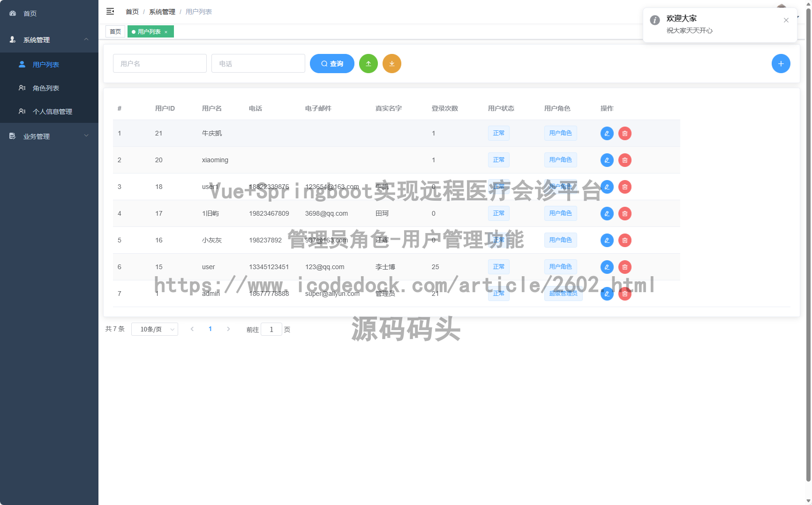
Task: Toggle 超级管理员 role tag on admin row
Action: [x=563, y=293]
